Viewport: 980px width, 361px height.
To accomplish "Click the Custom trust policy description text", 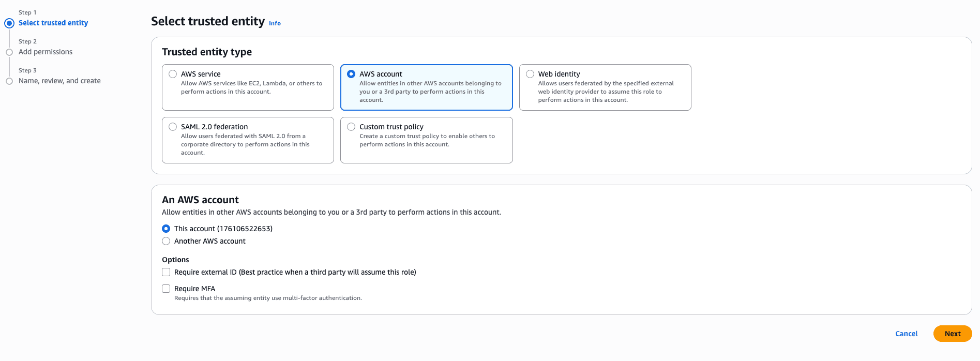I will pos(427,140).
